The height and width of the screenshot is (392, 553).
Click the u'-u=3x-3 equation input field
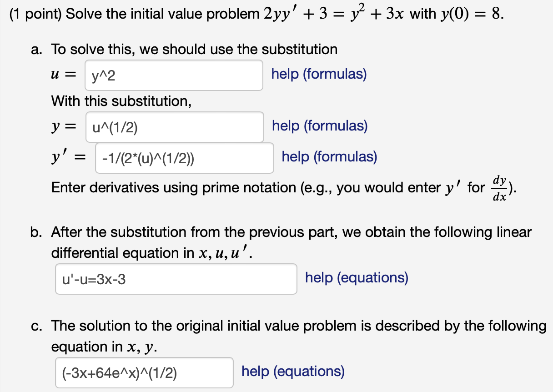pyautogui.click(x=176, y=279)
